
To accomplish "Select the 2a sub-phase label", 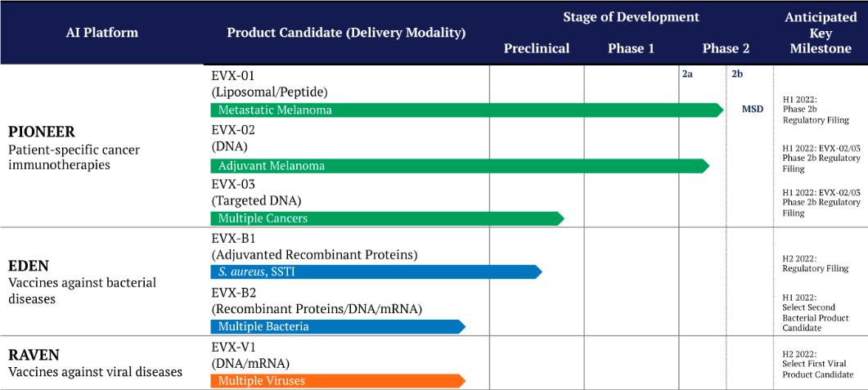I will 687,74.
